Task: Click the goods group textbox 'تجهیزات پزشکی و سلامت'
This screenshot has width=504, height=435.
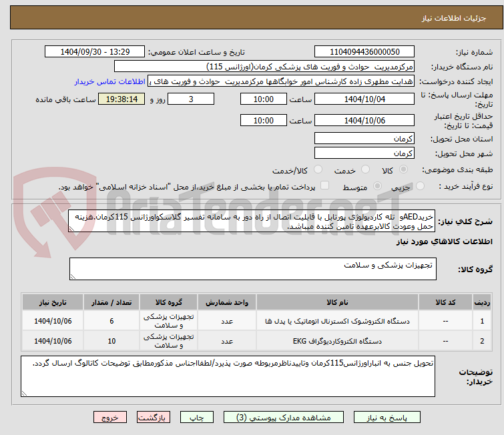Action: click(253, 269)
